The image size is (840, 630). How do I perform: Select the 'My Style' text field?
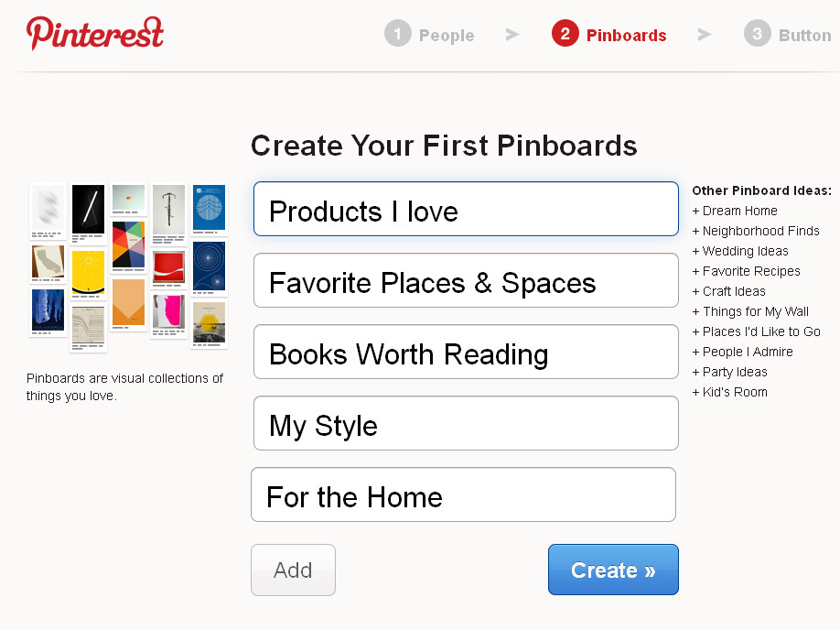click(x=466, y=424)
